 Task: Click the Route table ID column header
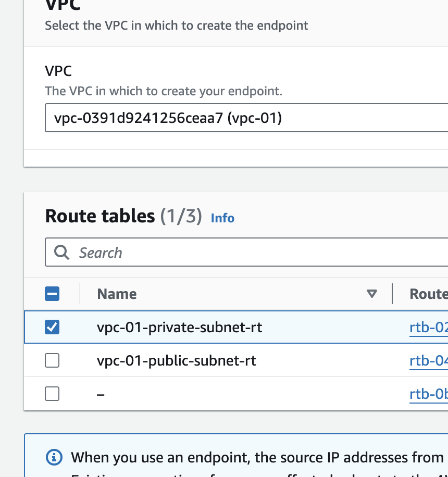(x=428, y=294)
